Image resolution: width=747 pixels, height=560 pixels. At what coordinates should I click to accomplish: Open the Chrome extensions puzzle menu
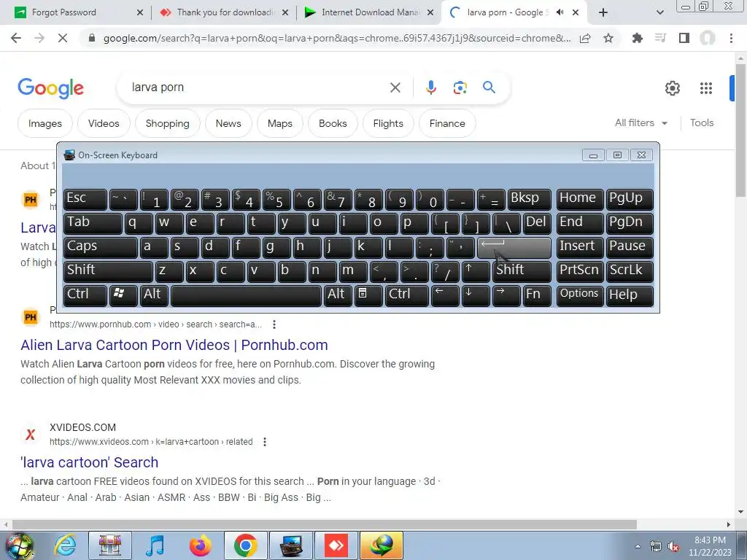click(x=637, y=38)
